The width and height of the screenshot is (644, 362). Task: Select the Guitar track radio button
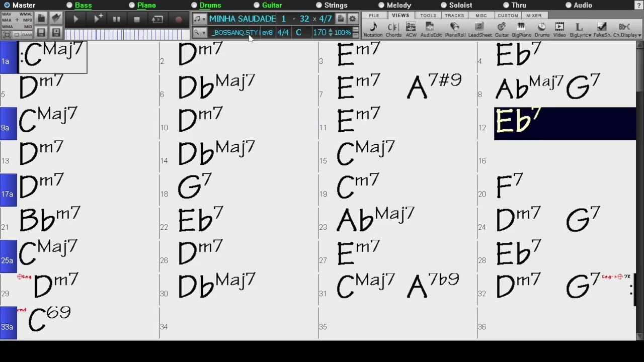tap(257, 5)
